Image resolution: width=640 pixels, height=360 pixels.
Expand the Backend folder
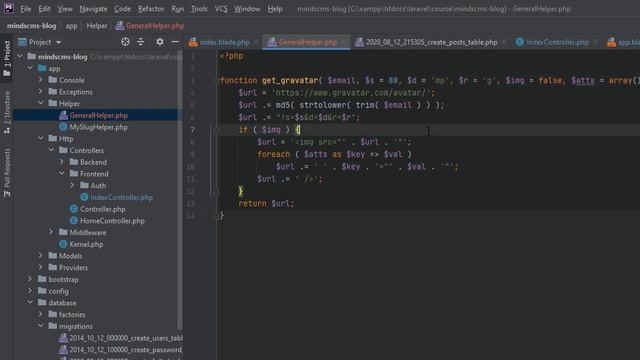point(62,162)
